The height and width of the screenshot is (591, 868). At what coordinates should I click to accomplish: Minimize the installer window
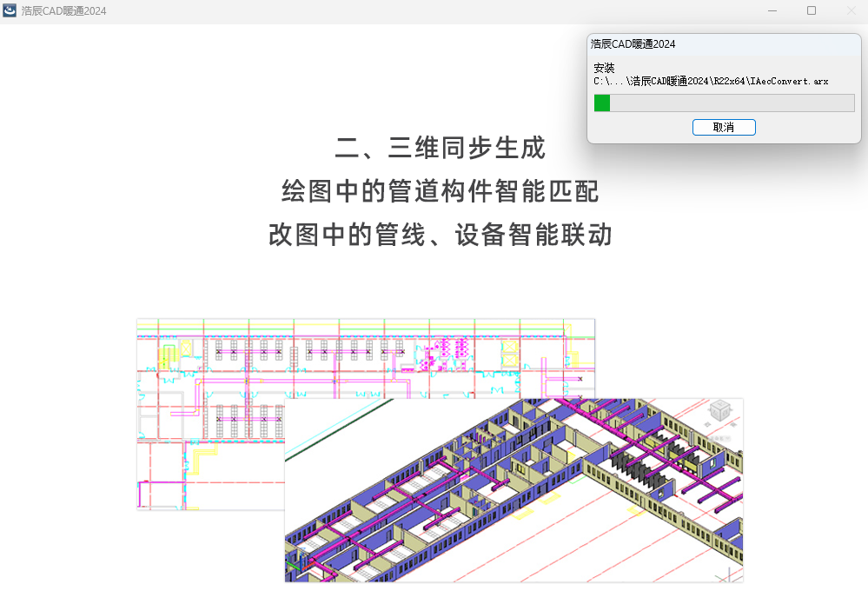(x=772, y=10)
